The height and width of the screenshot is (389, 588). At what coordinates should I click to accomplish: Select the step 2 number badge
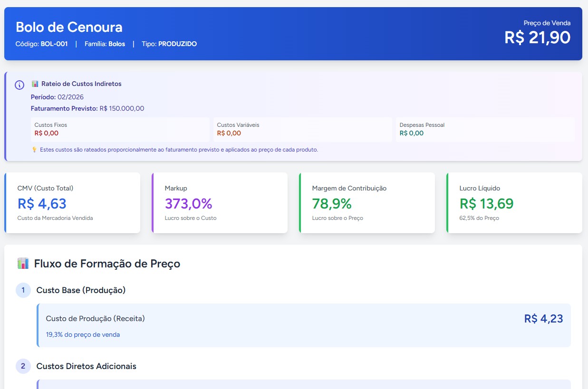23,366
